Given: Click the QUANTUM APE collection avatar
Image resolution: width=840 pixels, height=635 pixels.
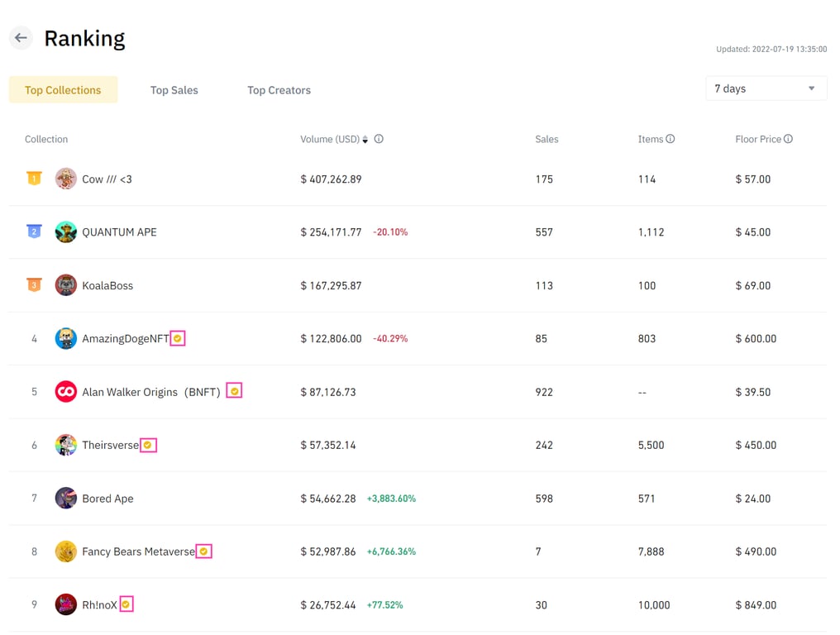Looking at the screenshot, I should pyautogui.click(x=65, y=232).
